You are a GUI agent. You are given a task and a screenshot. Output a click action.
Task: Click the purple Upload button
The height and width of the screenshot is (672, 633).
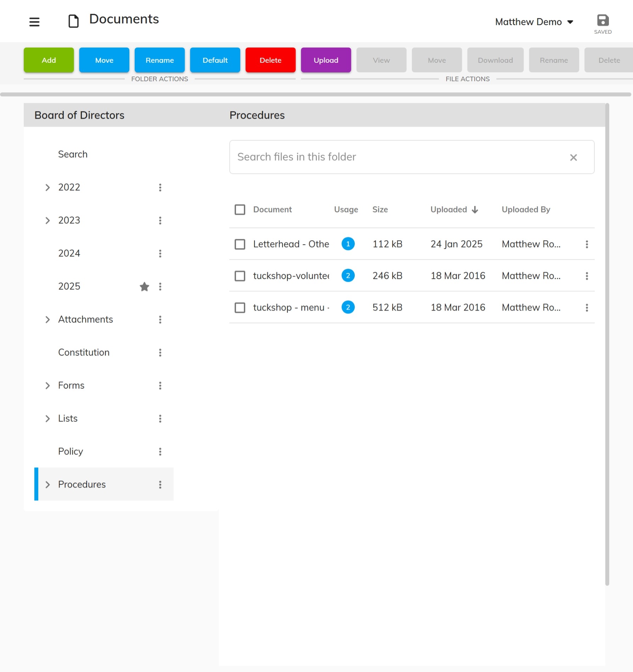(326, 60)
